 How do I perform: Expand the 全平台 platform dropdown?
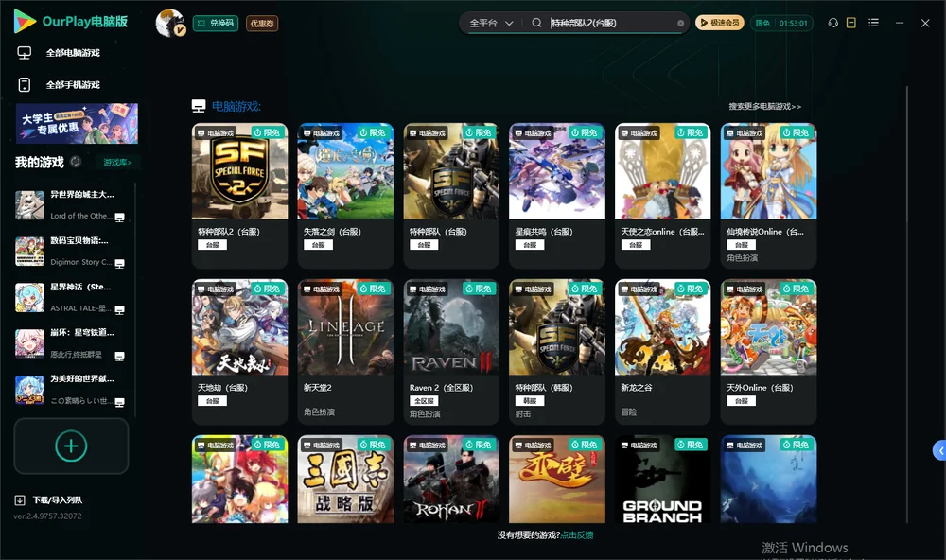click(x=491, y=23)
